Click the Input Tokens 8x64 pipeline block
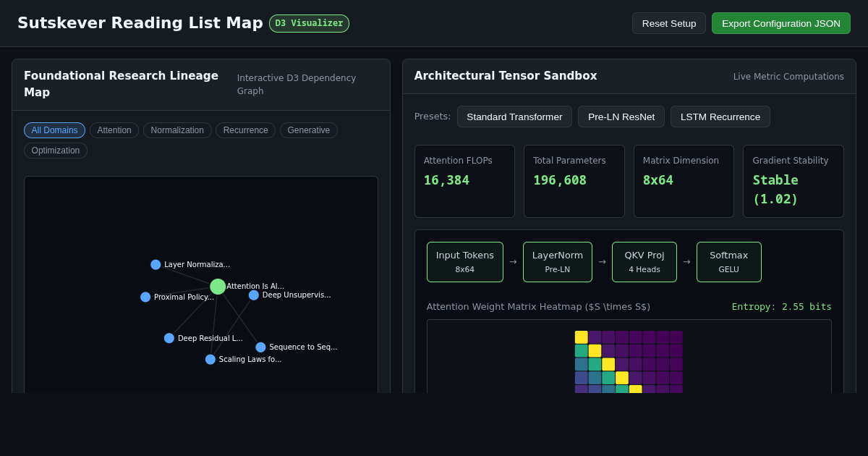 tap(465, 262)
